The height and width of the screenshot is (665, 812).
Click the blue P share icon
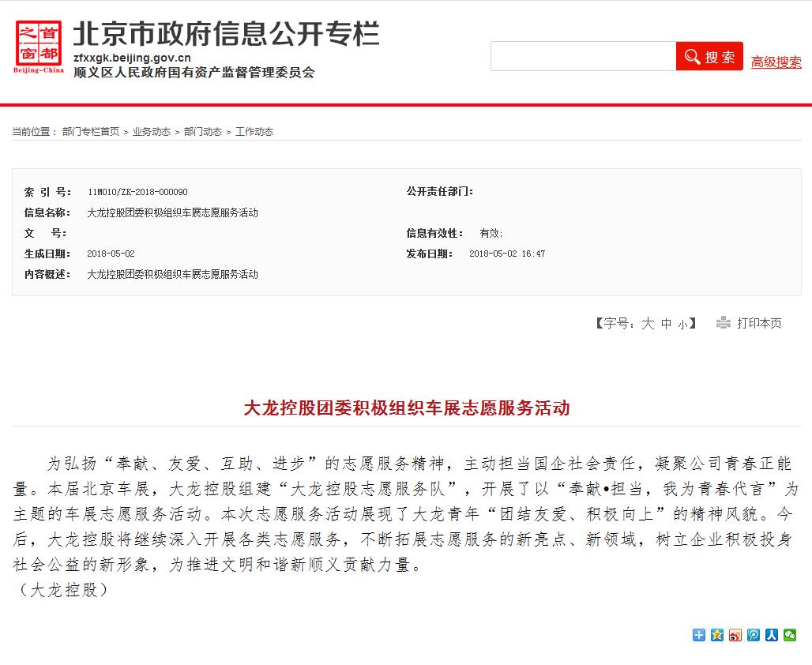(753, 635)
